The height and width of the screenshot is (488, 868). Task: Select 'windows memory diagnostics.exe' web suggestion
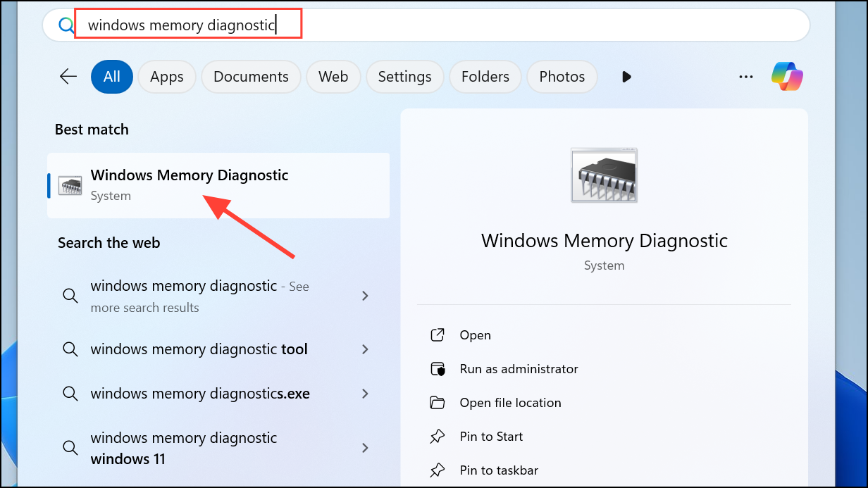coord(218,394)
